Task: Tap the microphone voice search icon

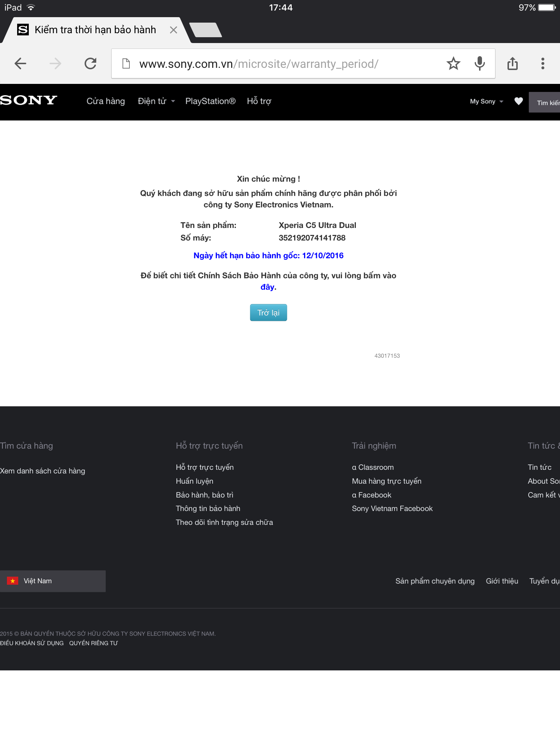Action: point(480,63)
